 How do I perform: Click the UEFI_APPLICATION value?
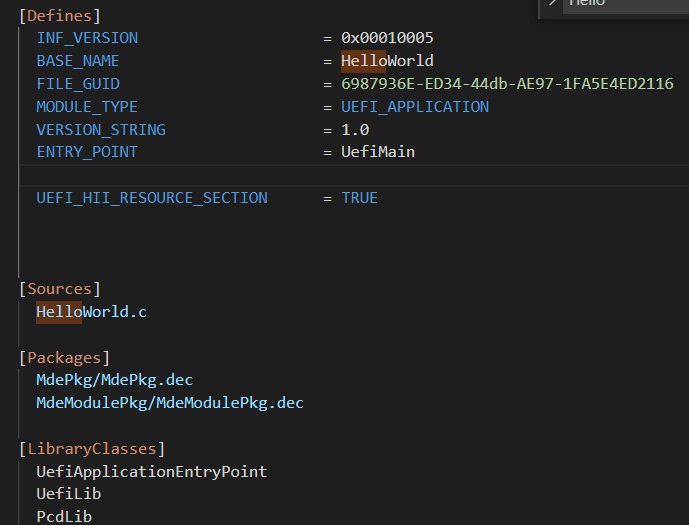click(x=415, y=107)
